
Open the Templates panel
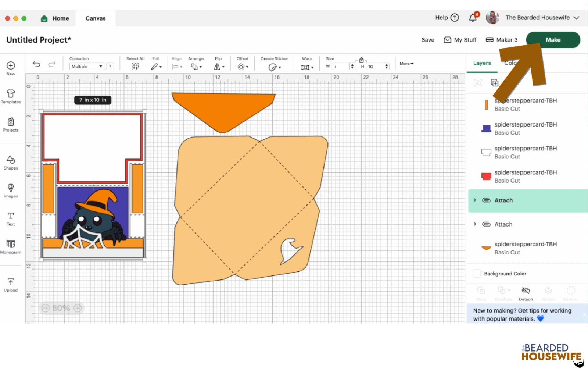11,96
